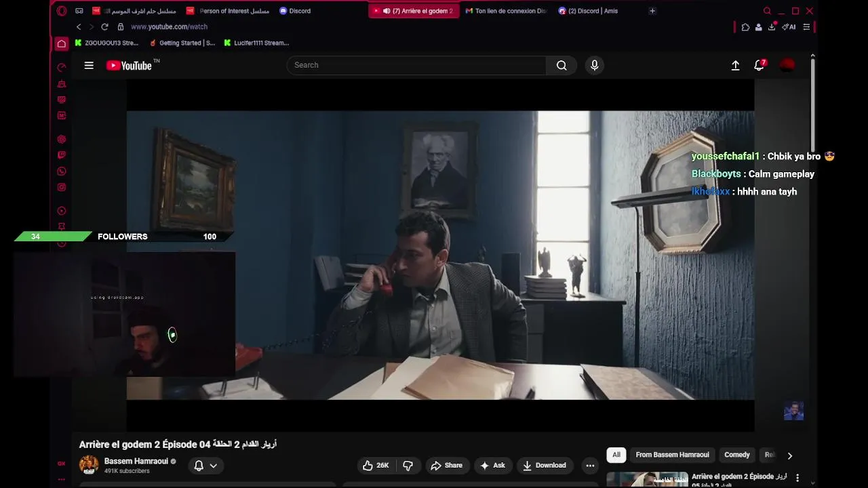Click the address bar URL www.youtube.com/watch
Viewport: 868px width, 488px height.
tap(169, 26)
